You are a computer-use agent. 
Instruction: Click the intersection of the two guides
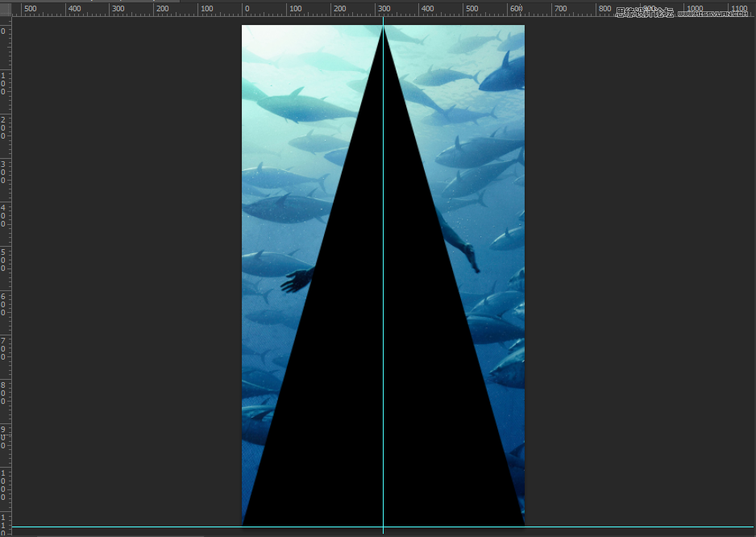coord(383,527)
